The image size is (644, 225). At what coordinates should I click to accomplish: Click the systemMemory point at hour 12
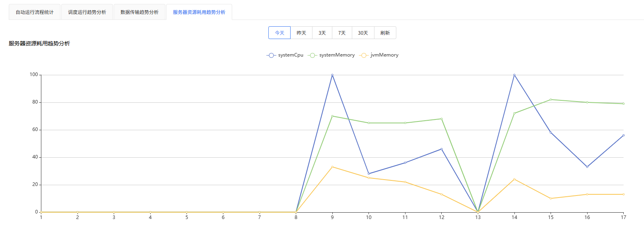coord(441,119)
